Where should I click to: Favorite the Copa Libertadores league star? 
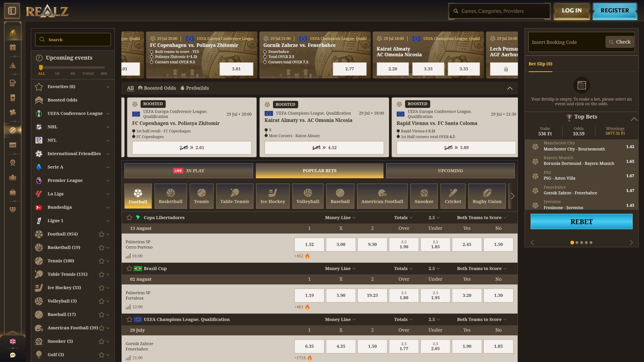[129, 218]
